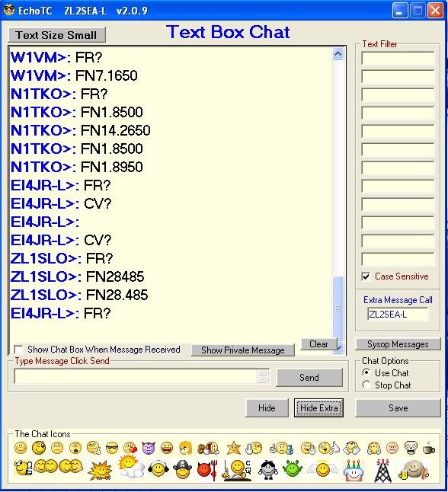Insert the pirate hat smiley icon

(183, 469)
